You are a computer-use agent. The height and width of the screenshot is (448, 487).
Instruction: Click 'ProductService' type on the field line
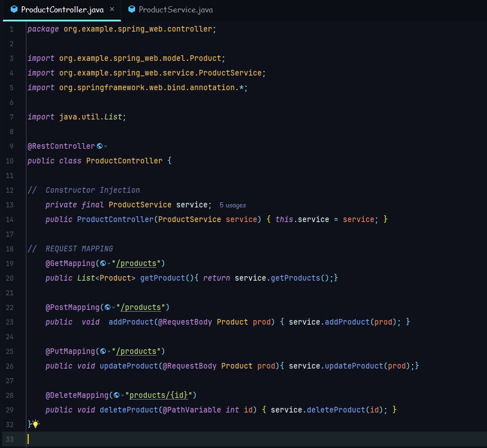point(140,205)
